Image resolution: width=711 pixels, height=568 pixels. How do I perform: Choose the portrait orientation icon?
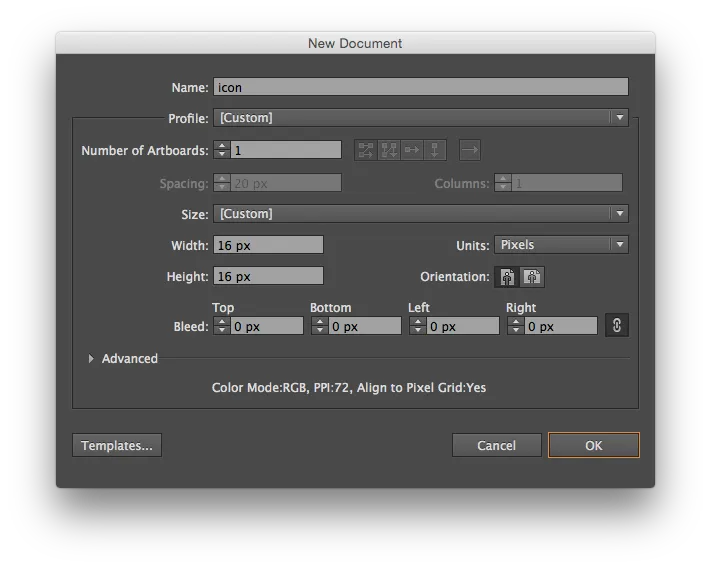click(x=509, y=277)
